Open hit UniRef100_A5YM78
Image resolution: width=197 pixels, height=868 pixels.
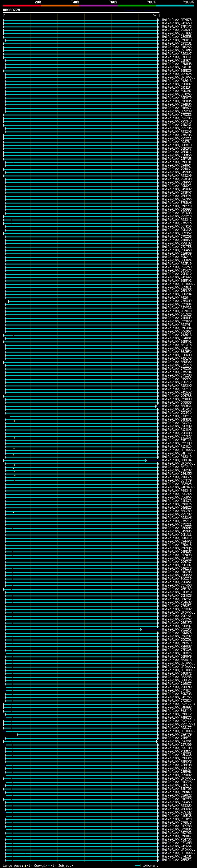click(x=177, y=20)
